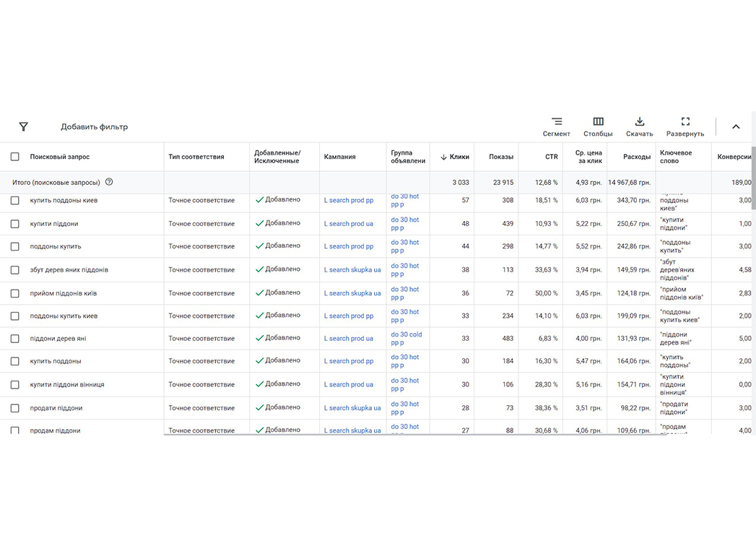The image size is (756, 546).
Task: Sort by Ключевое слово header
Action: point(676,157)
